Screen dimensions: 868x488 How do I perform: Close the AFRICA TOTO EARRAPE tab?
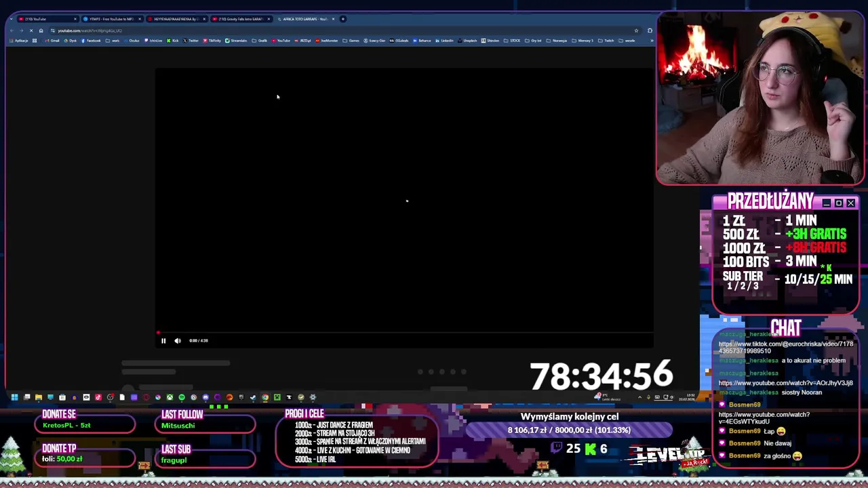click(333, 19)
